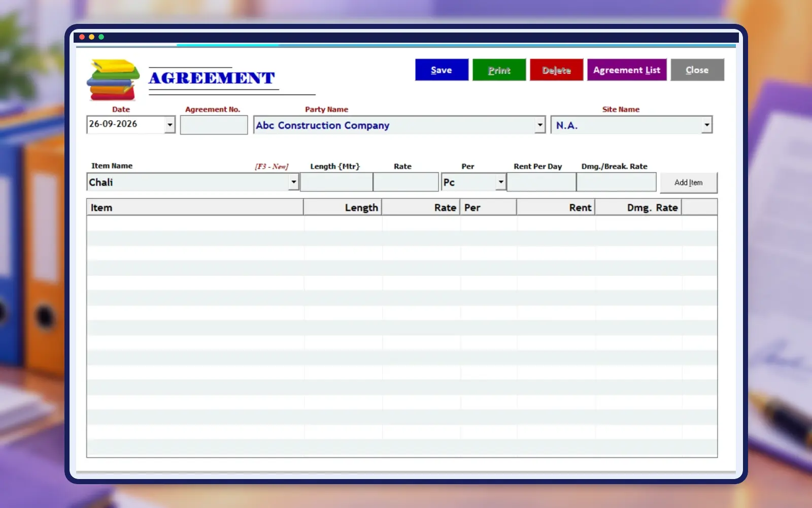Open the Per unit dropdown
Screen dimensions: 812x508
point(501,182)
